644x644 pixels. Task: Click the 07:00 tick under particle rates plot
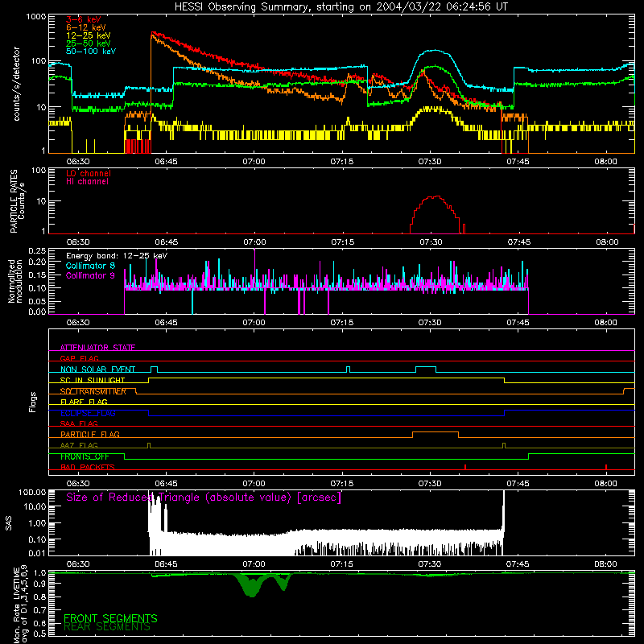click(x=254, y=242)
